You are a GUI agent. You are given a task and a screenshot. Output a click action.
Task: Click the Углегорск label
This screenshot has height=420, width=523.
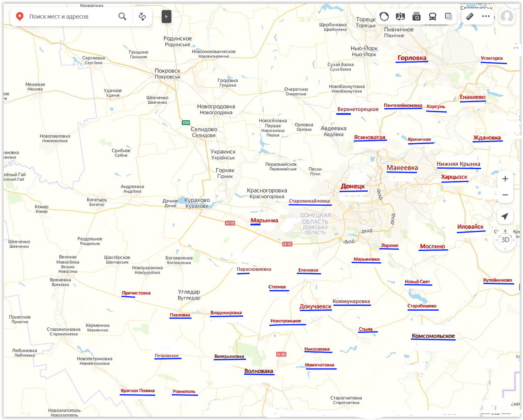pos(492,58)
